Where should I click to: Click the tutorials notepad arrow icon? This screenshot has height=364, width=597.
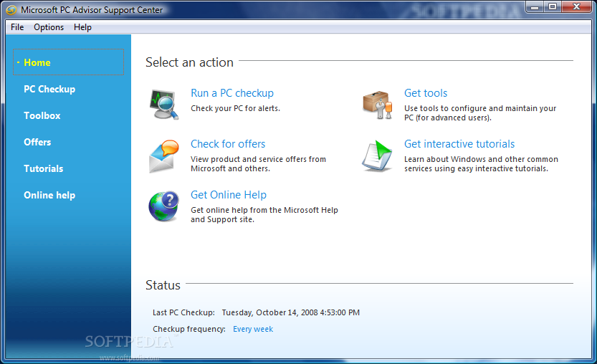(x=377, y=155)
